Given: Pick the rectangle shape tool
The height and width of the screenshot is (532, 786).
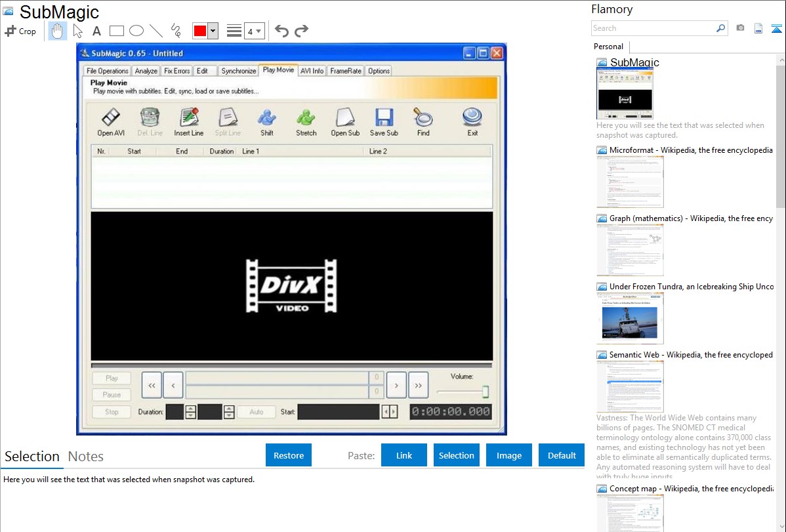Looking at the screenshot, I should click(117, 31).
